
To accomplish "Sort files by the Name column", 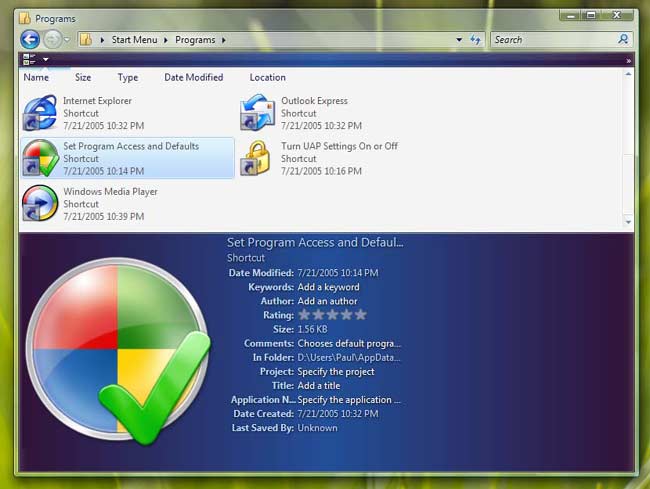I will pos(36,77).
